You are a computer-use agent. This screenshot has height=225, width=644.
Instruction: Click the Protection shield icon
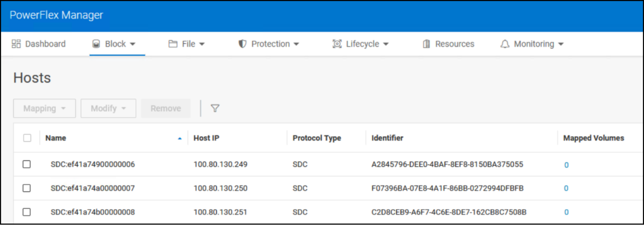242,44
